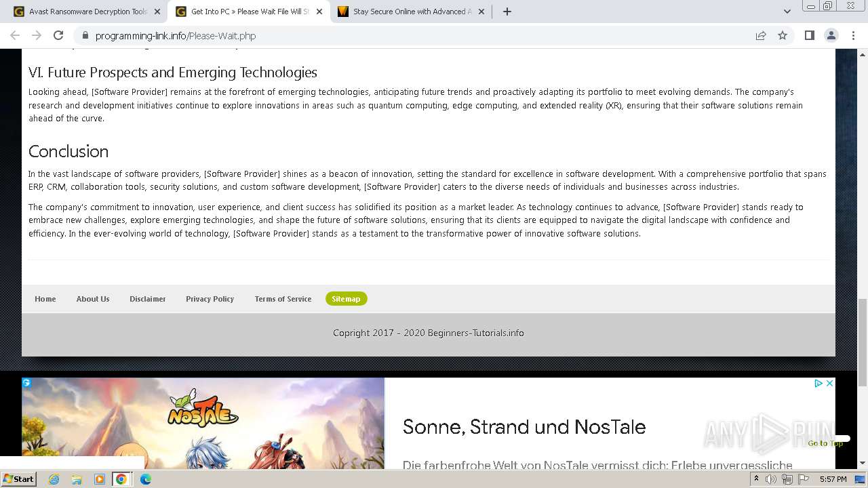Viewport: 868px width, 488px height.
Task: Show hidden system tray icons
Action: pos(756,479)
